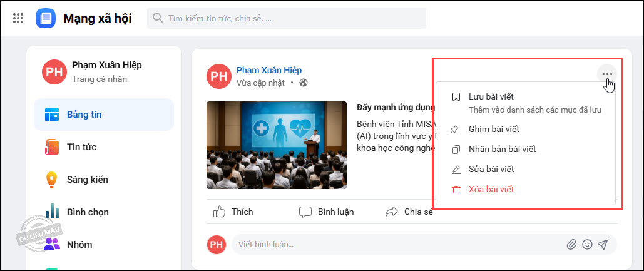Like the post with Thích button
This screenshot has height=271, width=644.
(x=233, y=212)
